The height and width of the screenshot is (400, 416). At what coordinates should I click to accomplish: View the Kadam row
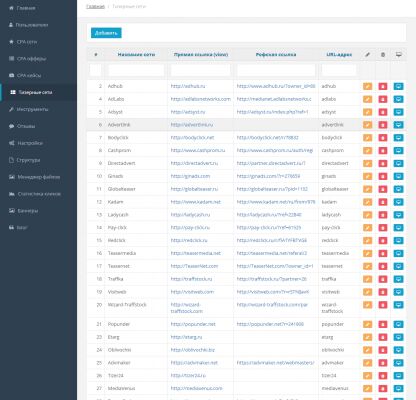398,202
